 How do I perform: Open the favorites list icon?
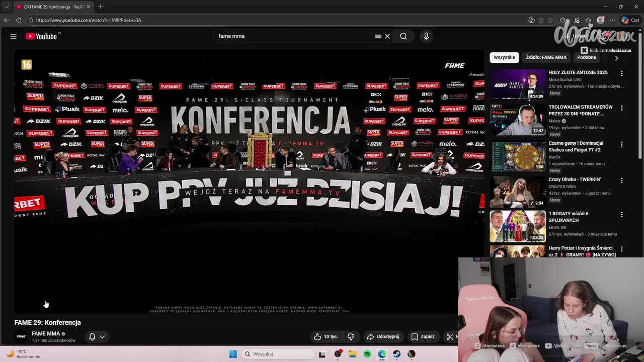588,20
